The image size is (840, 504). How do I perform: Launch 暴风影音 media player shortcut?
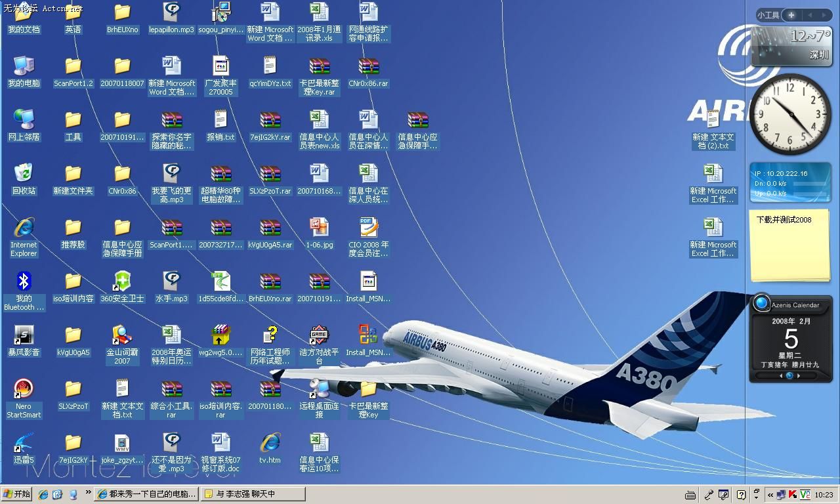pyautogui.click(x=24, y=341)
